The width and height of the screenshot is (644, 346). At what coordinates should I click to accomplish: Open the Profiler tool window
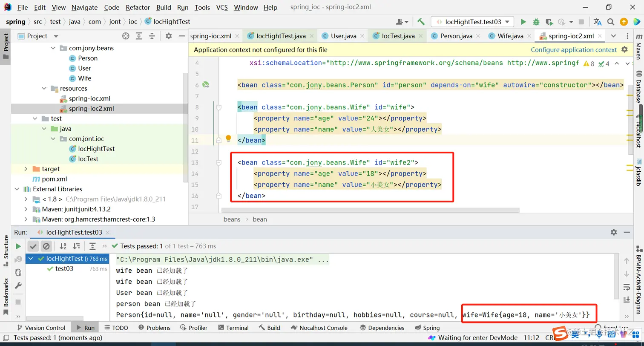(x=193, y=328)
